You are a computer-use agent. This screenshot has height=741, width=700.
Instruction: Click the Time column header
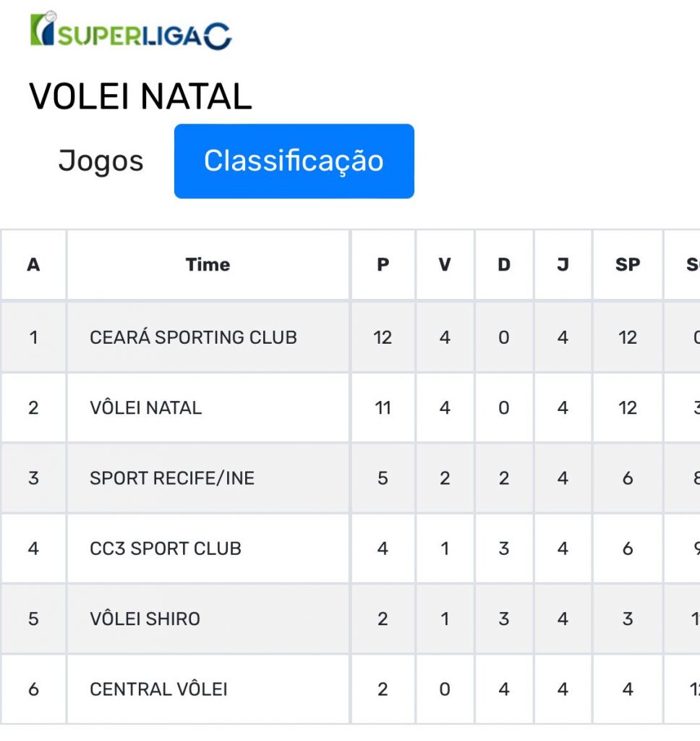[x=208, y=265]
